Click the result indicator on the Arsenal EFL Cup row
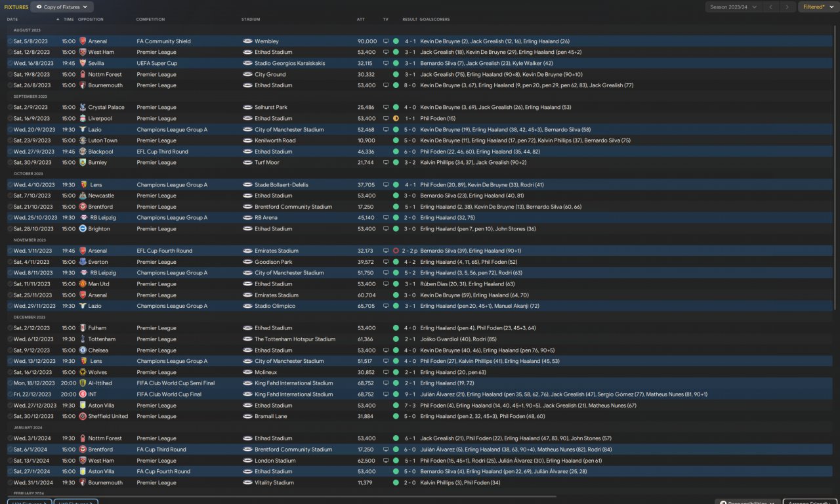 tap(396, 251)
